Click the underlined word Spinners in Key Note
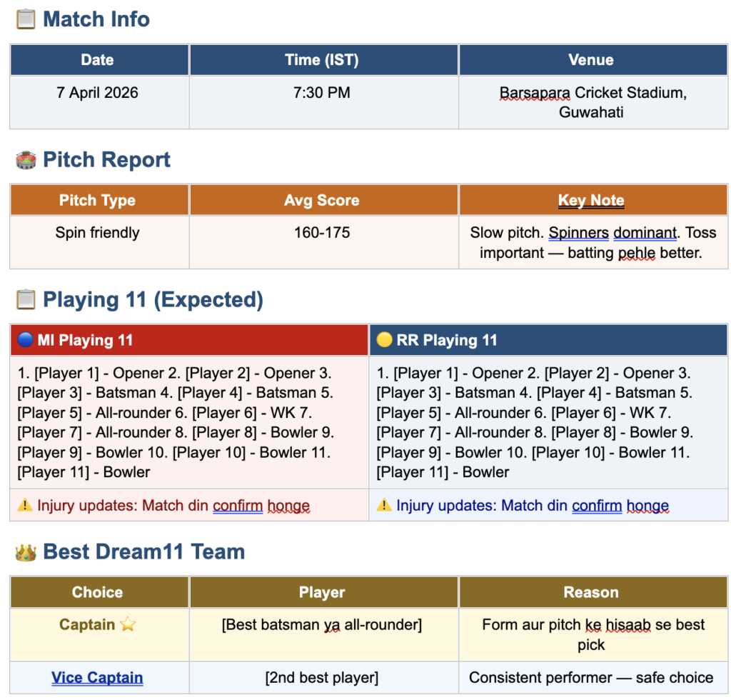This screenshot has height=700, width=731. click(578, 233)
